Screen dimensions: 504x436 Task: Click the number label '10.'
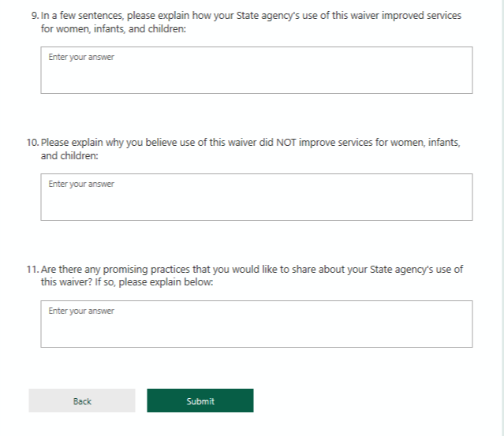click(x=32, y=143)
